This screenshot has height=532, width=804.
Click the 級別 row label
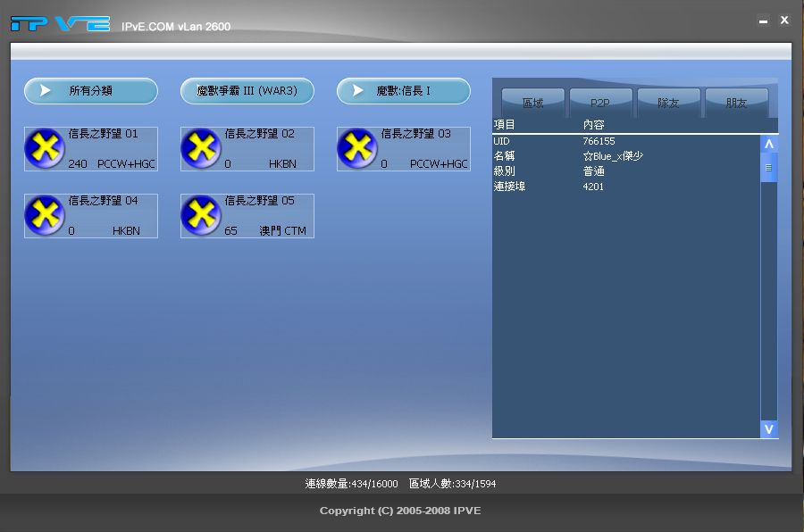[x=504, y=171]
